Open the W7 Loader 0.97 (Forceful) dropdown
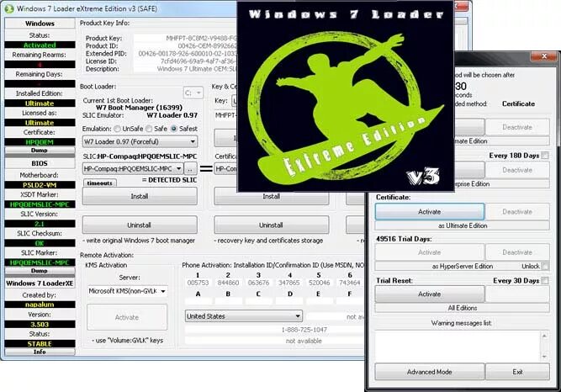The width and height of the screenshot is (561, 392). [x=140, y=142]
